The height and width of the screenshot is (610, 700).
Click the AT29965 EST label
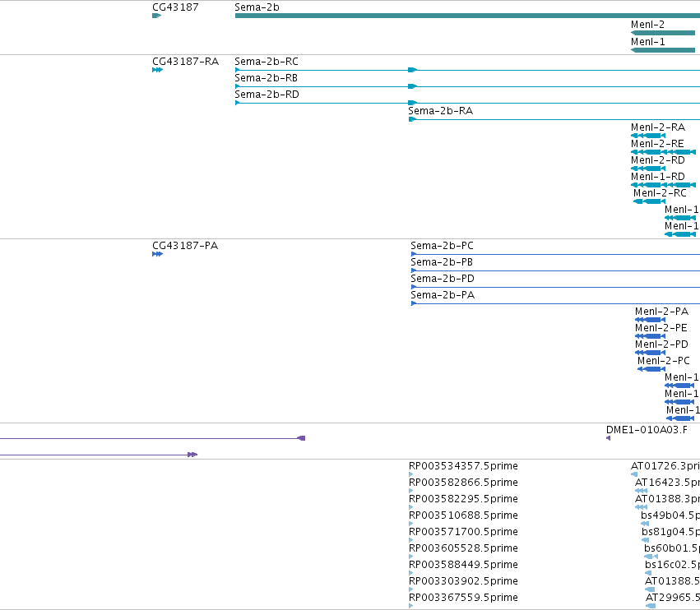673,598
